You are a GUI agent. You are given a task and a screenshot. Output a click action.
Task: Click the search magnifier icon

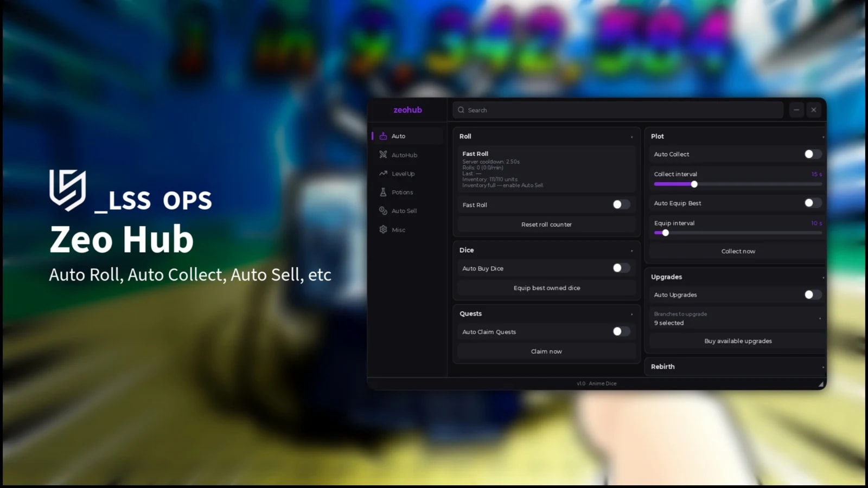pyautogui.click(x=461, y=110)
